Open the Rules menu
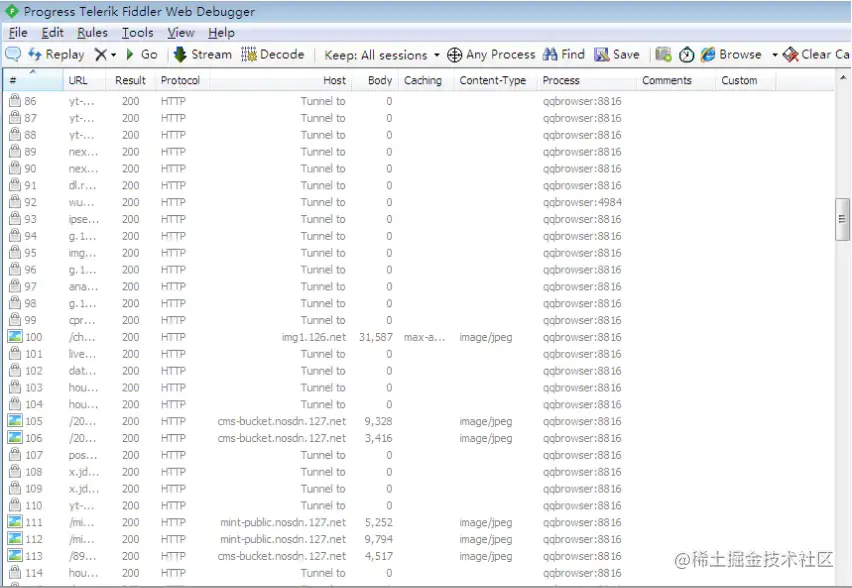Viewport: 852px width, 588px height. [x=92, y=33]
